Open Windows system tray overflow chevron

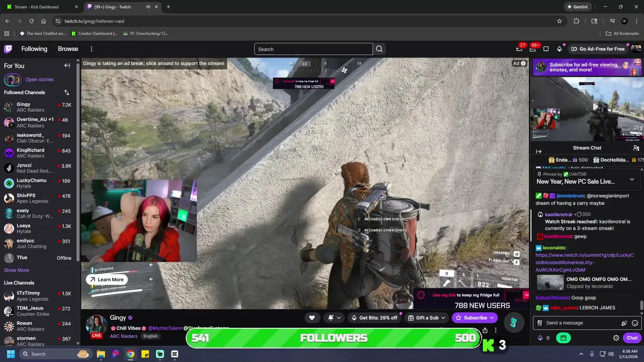coord(581,354)
